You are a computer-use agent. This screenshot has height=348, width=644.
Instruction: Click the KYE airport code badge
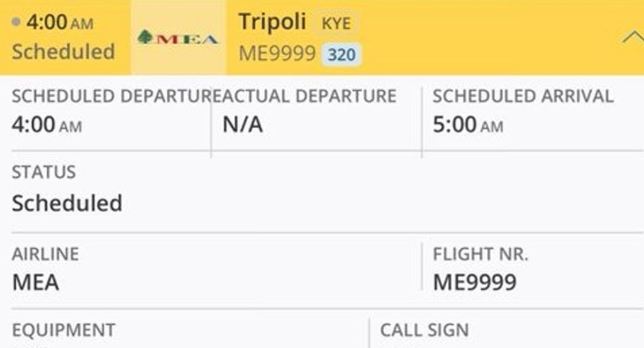[336, 24]
